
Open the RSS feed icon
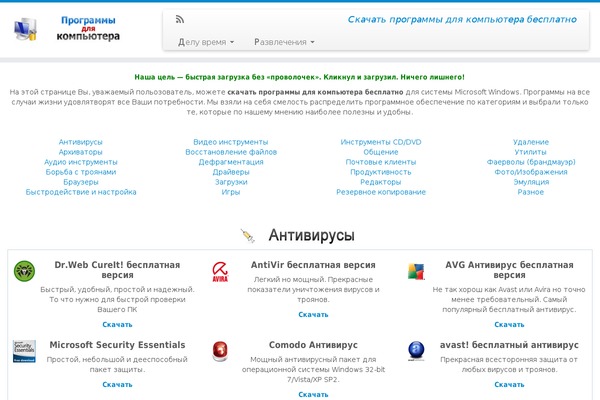180,19
